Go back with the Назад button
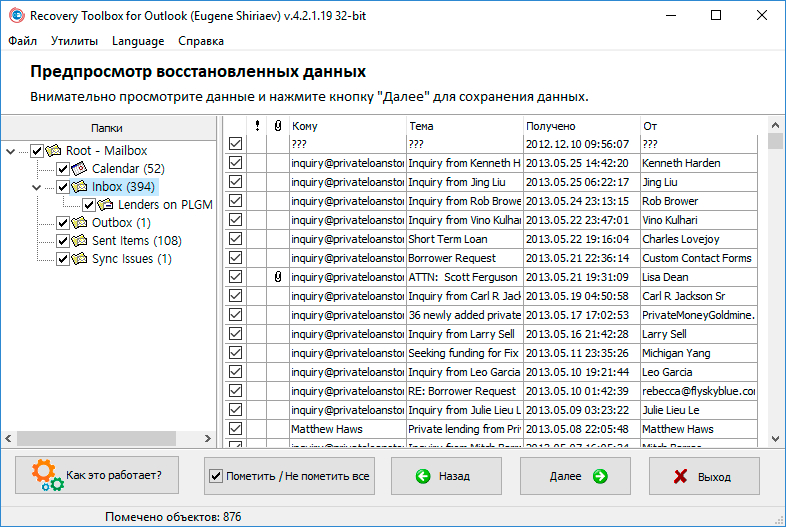 (446, 476)
